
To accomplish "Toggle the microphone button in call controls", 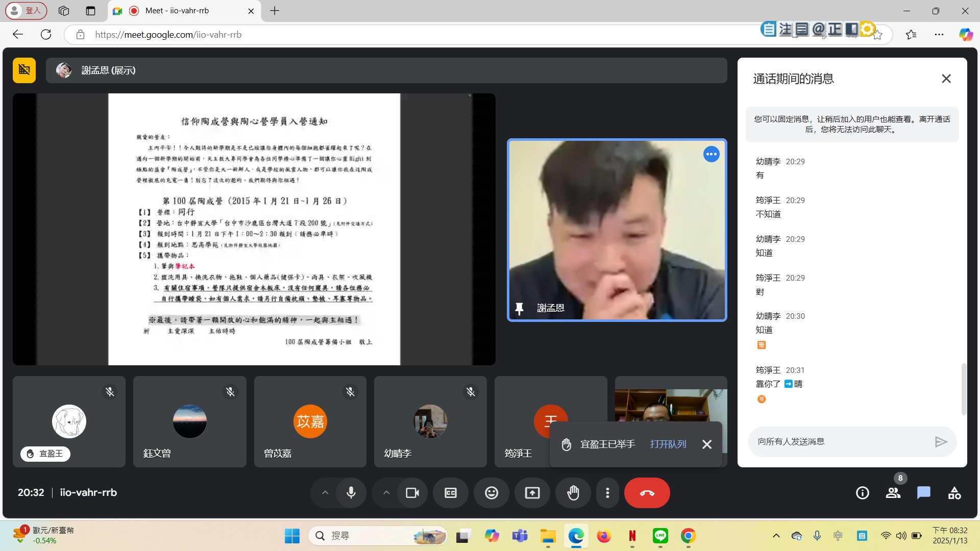I will point(351,493).
